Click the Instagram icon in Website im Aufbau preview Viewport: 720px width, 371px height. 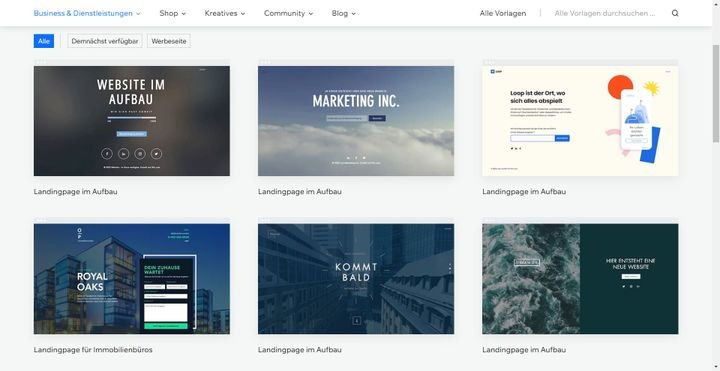[140, 154]
